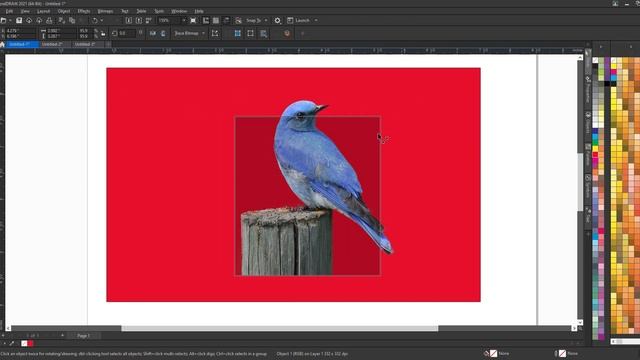Image resolution: width=640 pixels, height=360 pixels.
Task: Open the Object menu
Action: (x=64, y=11)
